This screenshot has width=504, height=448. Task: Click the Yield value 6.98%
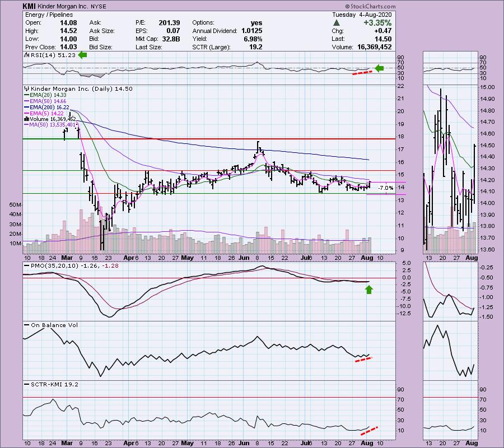(x=253, y=39)
